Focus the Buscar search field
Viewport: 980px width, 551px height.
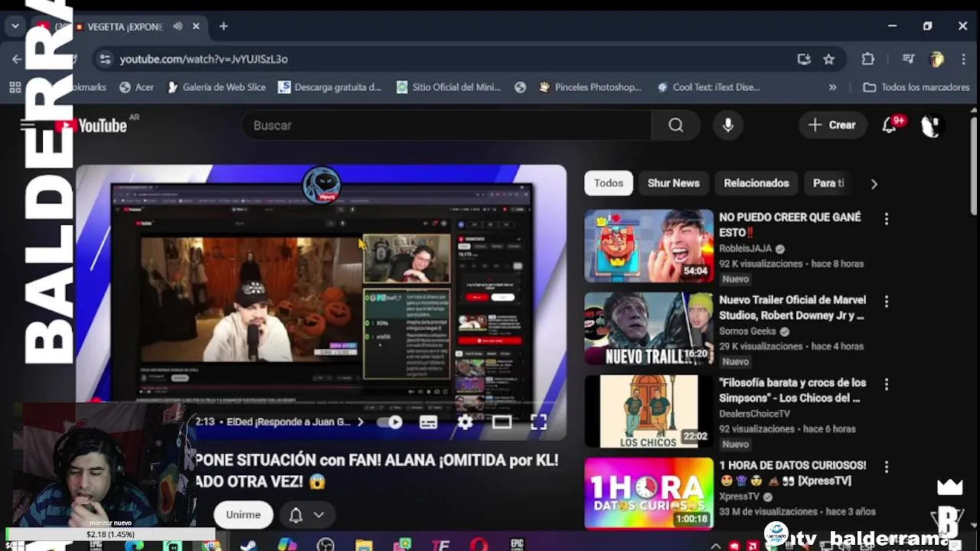[x=447, y=126]
